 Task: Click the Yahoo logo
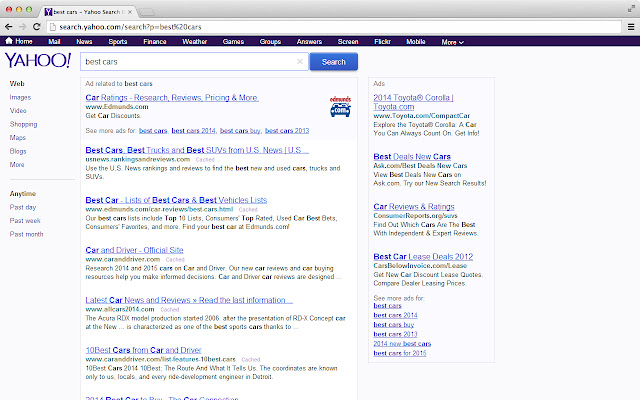point(38,60)
